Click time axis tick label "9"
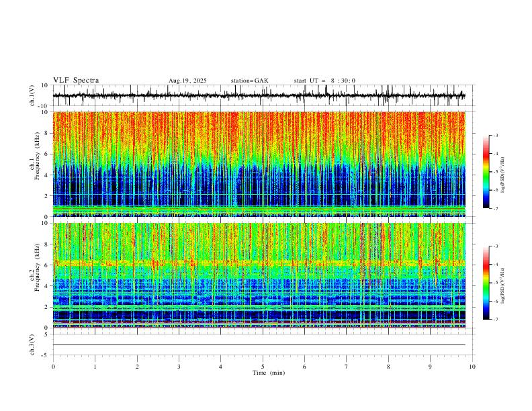532x411 pixels. coord(430,367)
